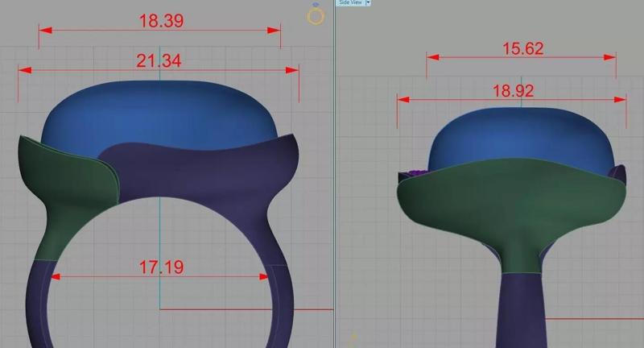Click the gold ring orientation icon

click(x=316, y=14)
